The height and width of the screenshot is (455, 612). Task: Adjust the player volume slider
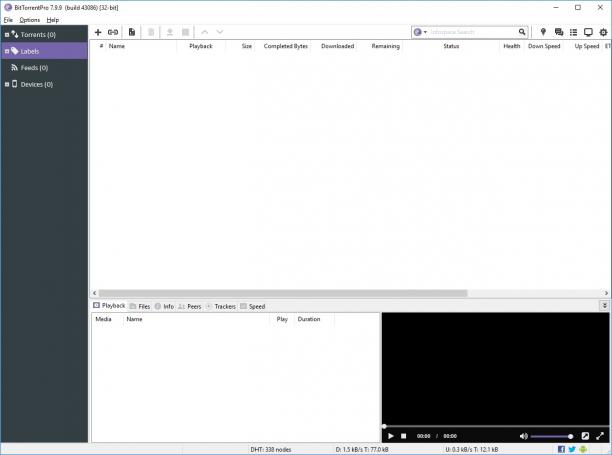[x=551, y=436]
